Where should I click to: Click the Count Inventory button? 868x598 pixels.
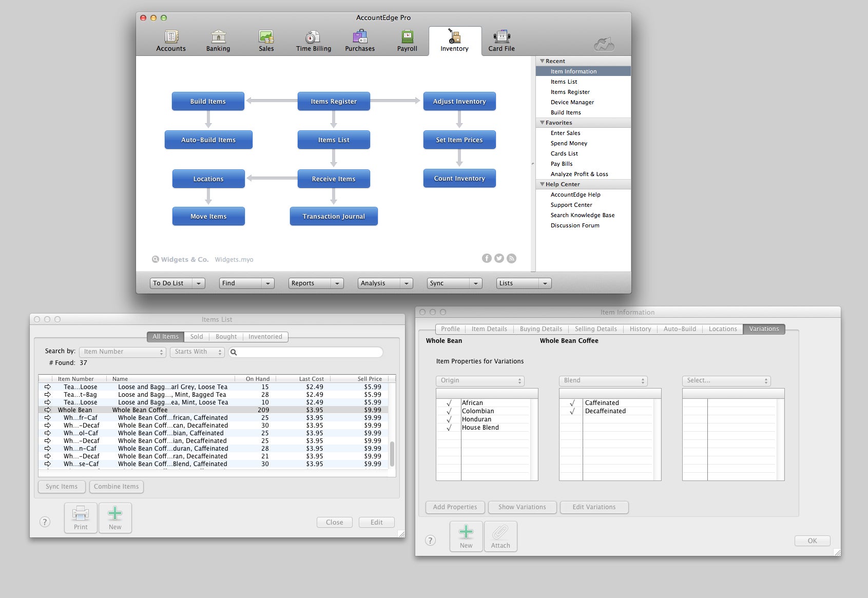pos(459,179)
